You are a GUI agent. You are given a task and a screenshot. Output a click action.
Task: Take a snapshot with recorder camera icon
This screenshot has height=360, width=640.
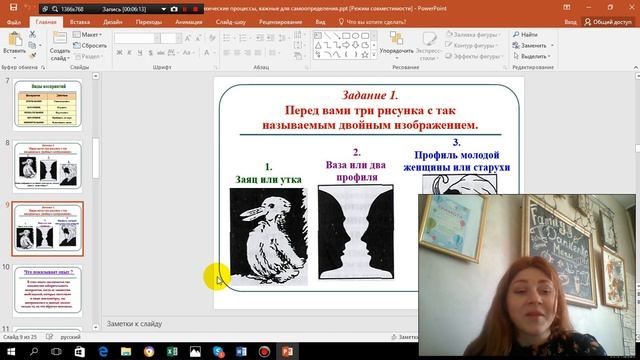pos(174,9)
